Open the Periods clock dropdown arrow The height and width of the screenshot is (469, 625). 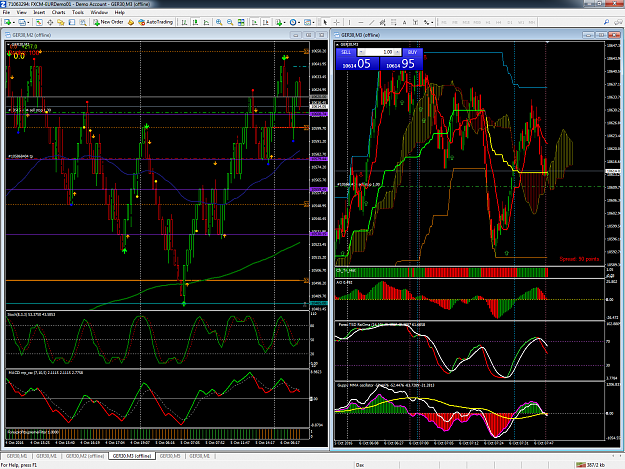[x=299, y=22]
